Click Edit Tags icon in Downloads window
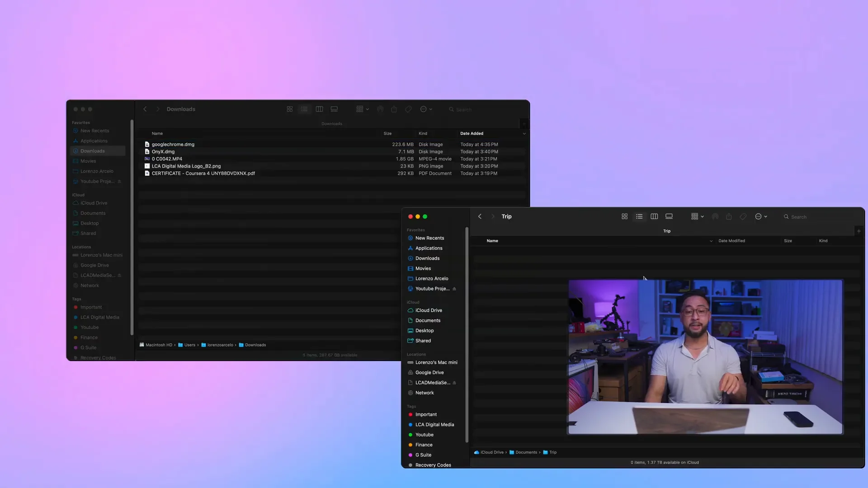The image size is (868, 488). pos(408,109)
